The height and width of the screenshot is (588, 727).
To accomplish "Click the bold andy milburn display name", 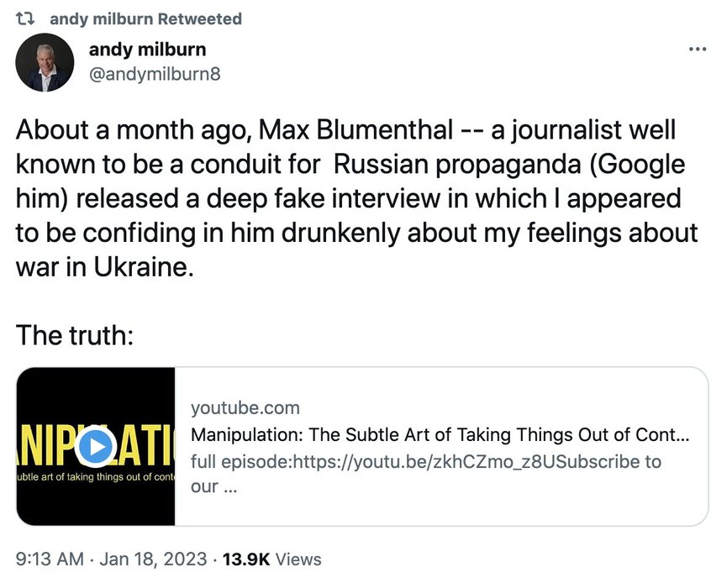I will coord(147,50).
